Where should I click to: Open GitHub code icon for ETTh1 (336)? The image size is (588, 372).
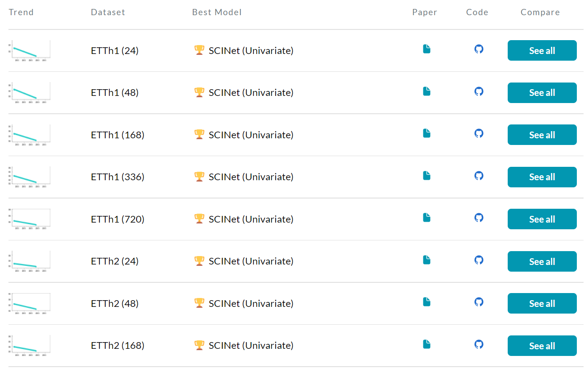point(479,176)
